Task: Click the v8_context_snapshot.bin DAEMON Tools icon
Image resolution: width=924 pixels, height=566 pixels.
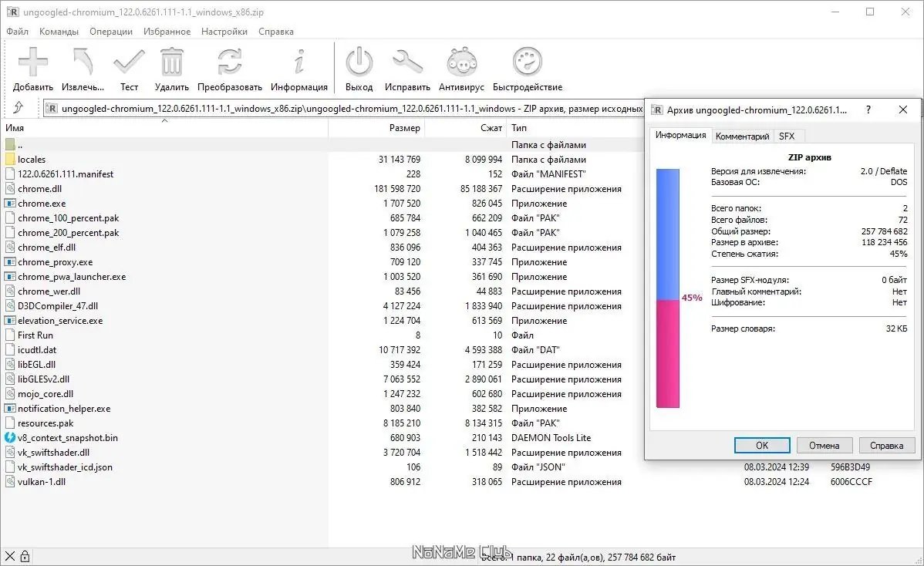Action: [x=10, y=437]
